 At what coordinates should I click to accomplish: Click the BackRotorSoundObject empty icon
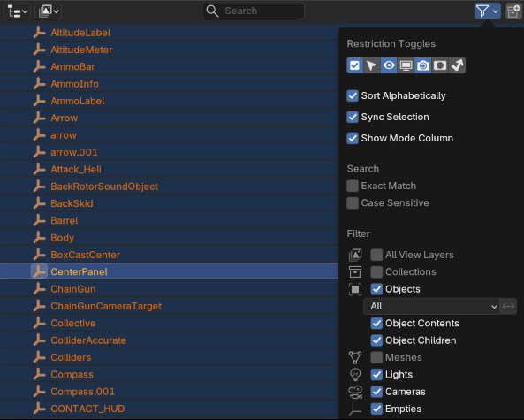pyautogui.click(x=40, y=186)
